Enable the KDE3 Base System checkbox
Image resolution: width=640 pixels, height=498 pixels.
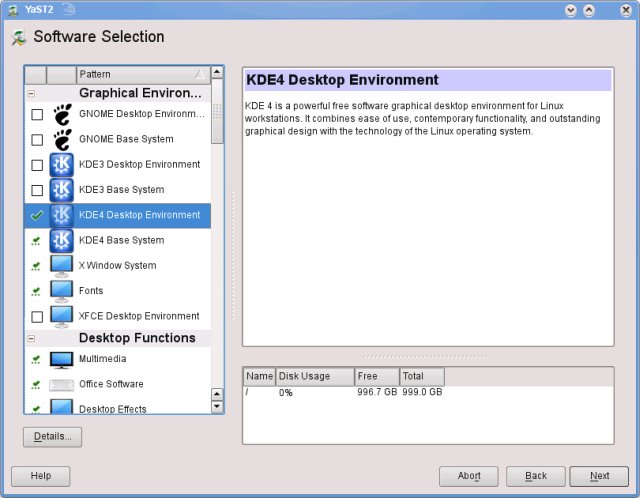click(37, 190)
